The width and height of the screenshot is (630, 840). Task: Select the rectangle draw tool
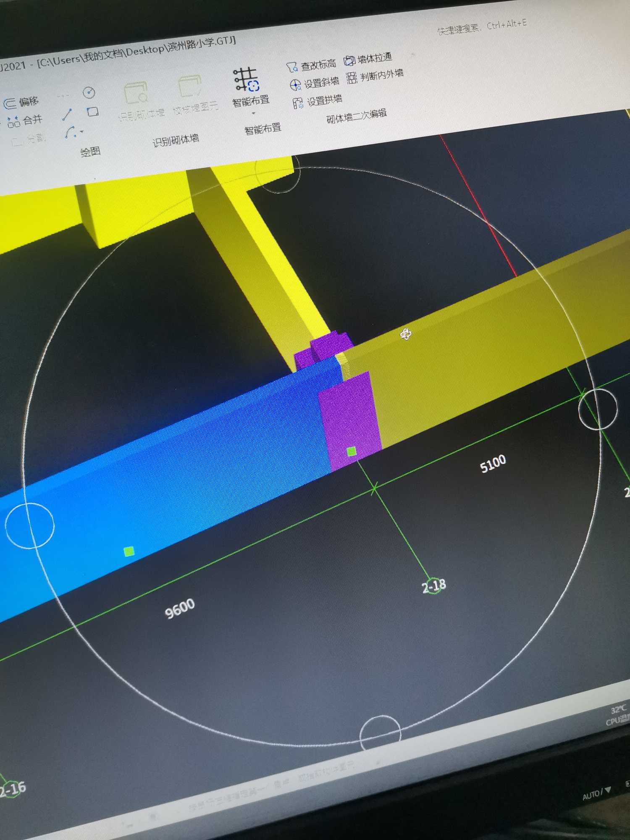[x=92, y=112]
